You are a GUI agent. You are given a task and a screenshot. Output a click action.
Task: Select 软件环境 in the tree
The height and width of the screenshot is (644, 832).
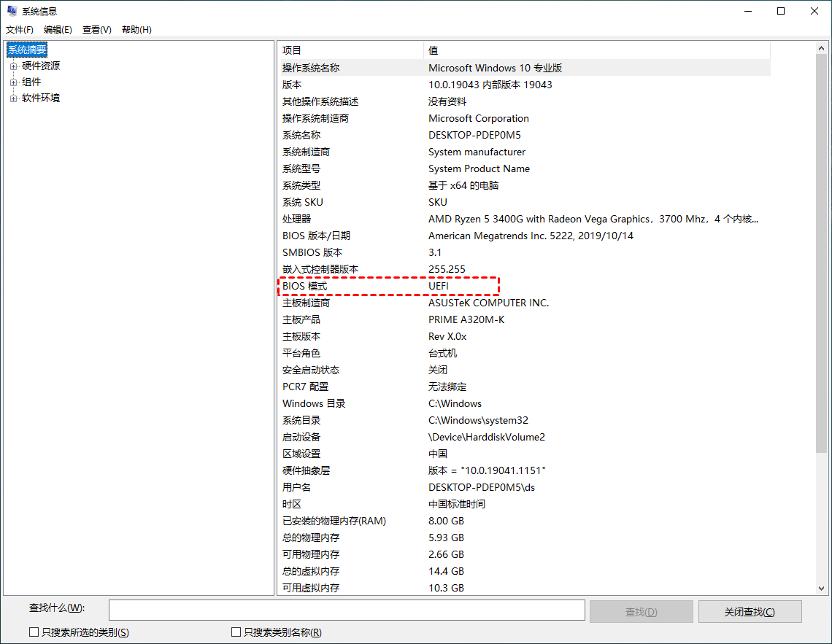41,98
